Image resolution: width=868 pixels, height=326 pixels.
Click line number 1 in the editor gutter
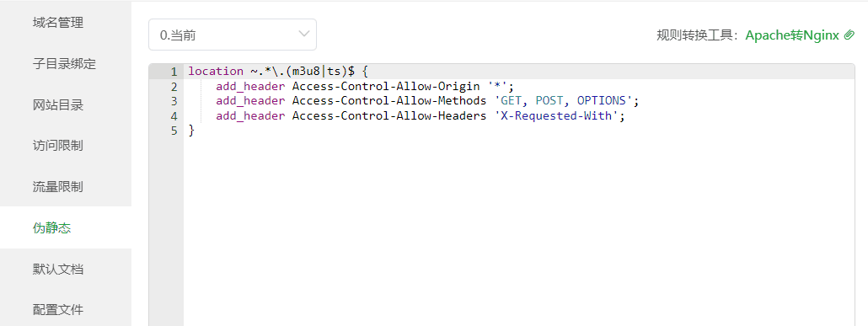point(174,72)
